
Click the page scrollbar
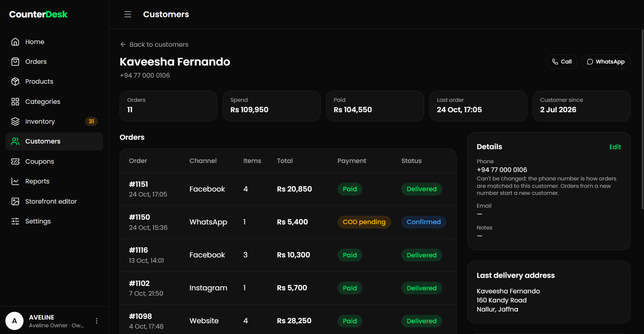[x=642, y=119]
